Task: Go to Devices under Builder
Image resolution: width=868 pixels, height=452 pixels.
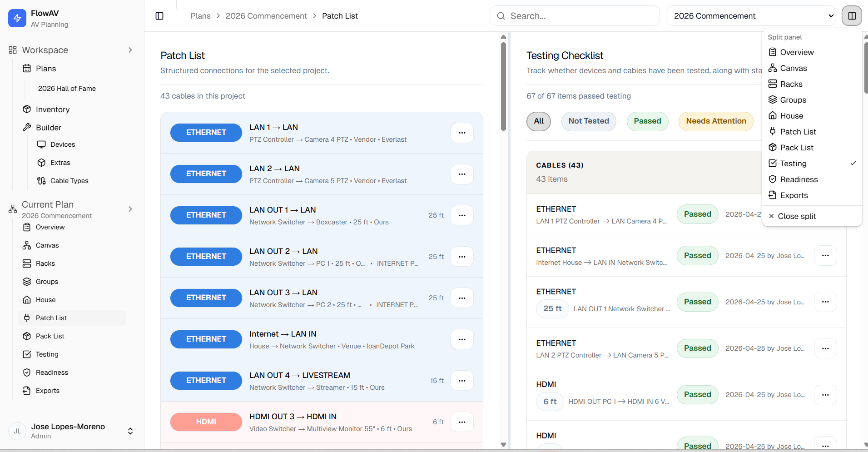Action: [x=63, y=144]
